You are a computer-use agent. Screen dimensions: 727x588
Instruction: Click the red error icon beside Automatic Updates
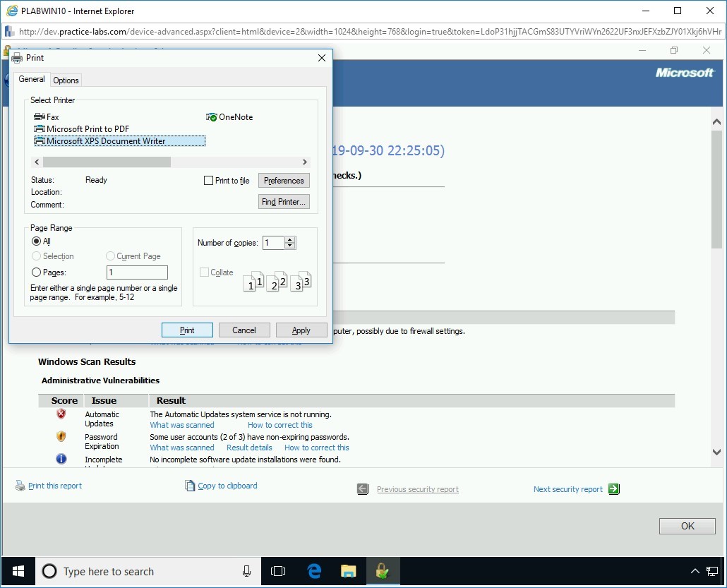(x=61, y=414)
